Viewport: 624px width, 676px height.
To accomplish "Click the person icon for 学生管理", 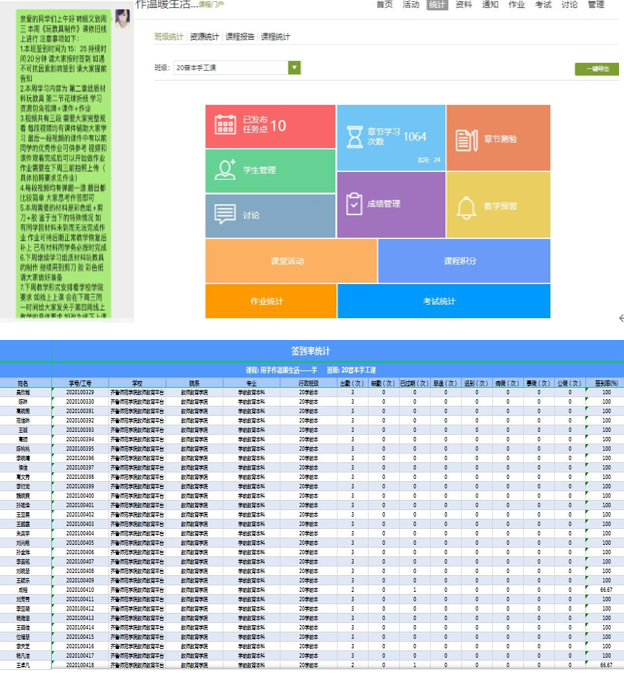I will pyautogui.click(x=224, y=170).
